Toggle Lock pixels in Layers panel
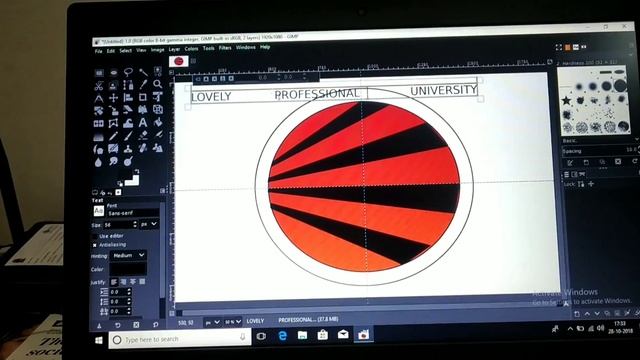The image size is (640, 360). 581,184
